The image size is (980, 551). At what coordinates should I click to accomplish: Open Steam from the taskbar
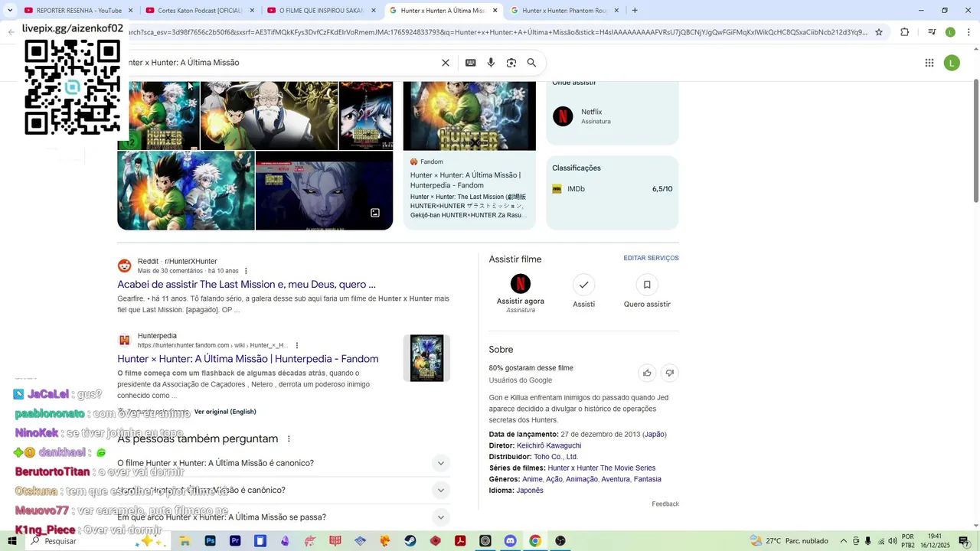coord(410,541)
